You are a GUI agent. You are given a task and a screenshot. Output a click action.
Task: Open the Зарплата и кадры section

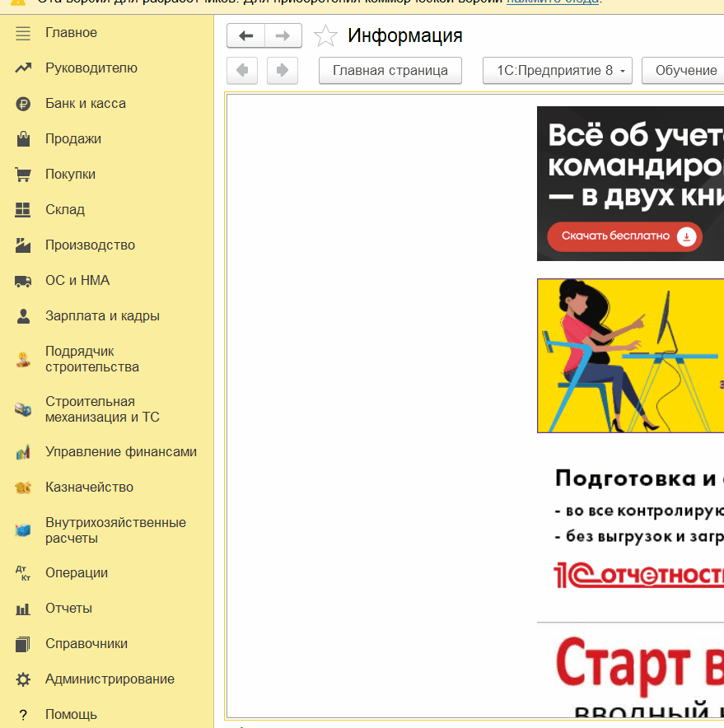click(x=102, y=316)
